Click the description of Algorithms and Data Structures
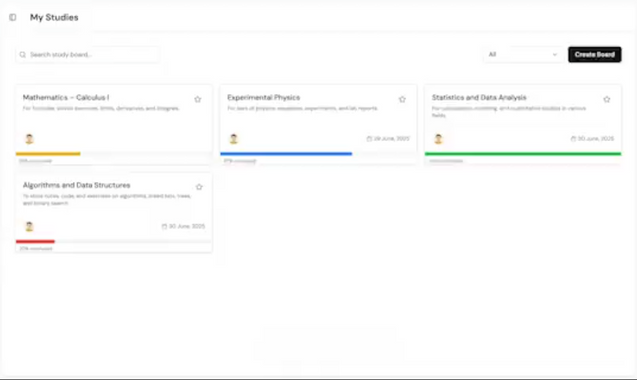The height and width of the screenshot is (380, 637). (x=107, y=200)
